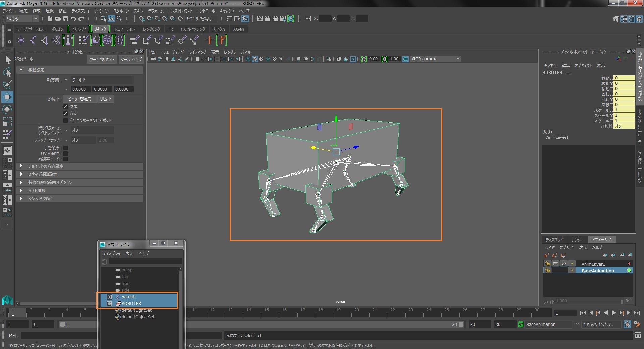644x349 pixels.
Task: Activate the Move tool in toolbox
Action: click(7, 97)
